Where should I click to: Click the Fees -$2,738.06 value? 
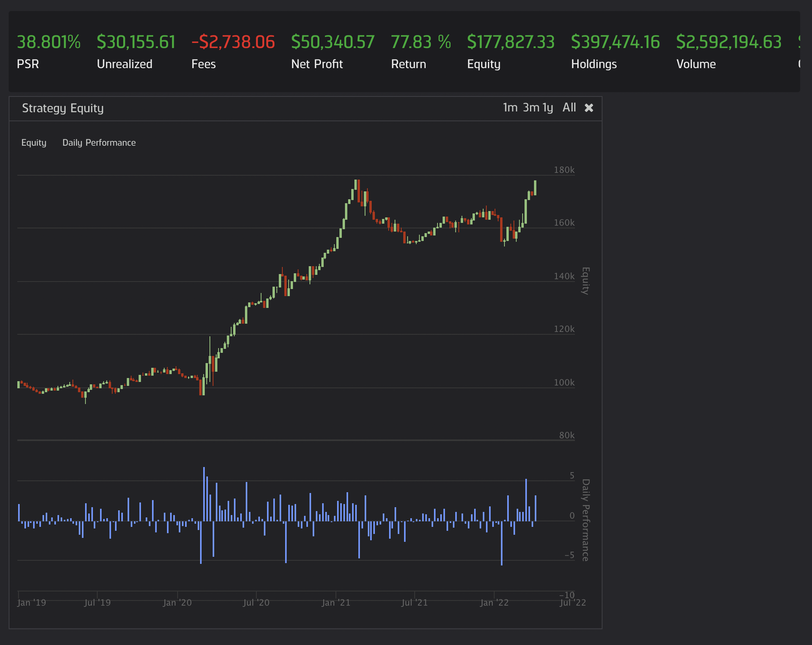(233, 43)
